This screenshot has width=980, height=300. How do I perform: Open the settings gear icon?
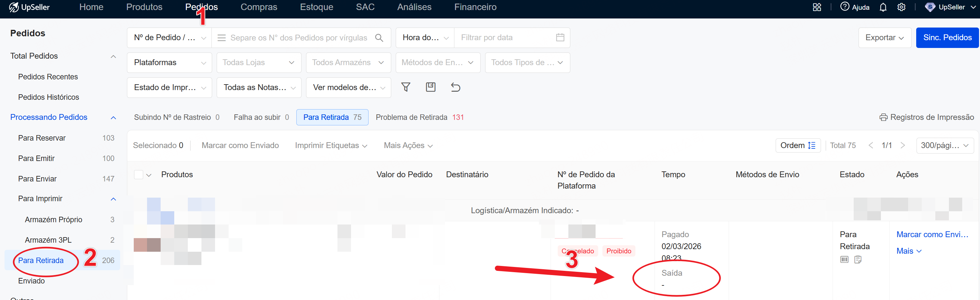901,7
